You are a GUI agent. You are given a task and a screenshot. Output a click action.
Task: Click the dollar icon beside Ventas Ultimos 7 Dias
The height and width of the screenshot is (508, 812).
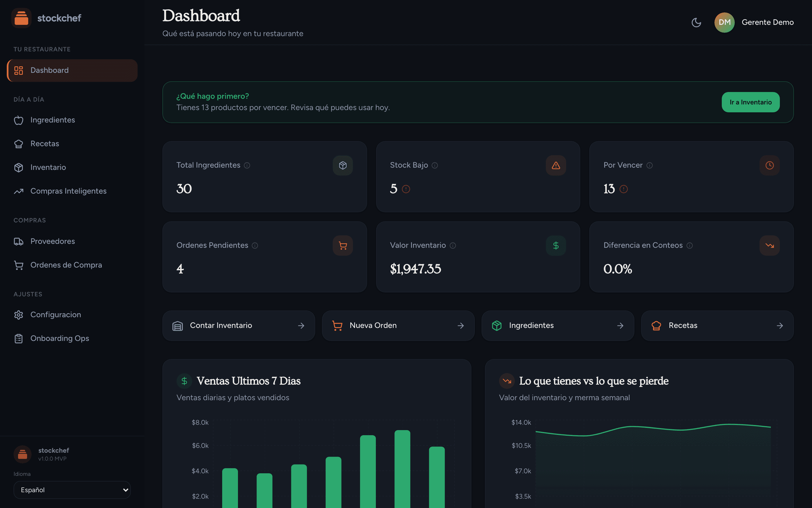(184, 381)
